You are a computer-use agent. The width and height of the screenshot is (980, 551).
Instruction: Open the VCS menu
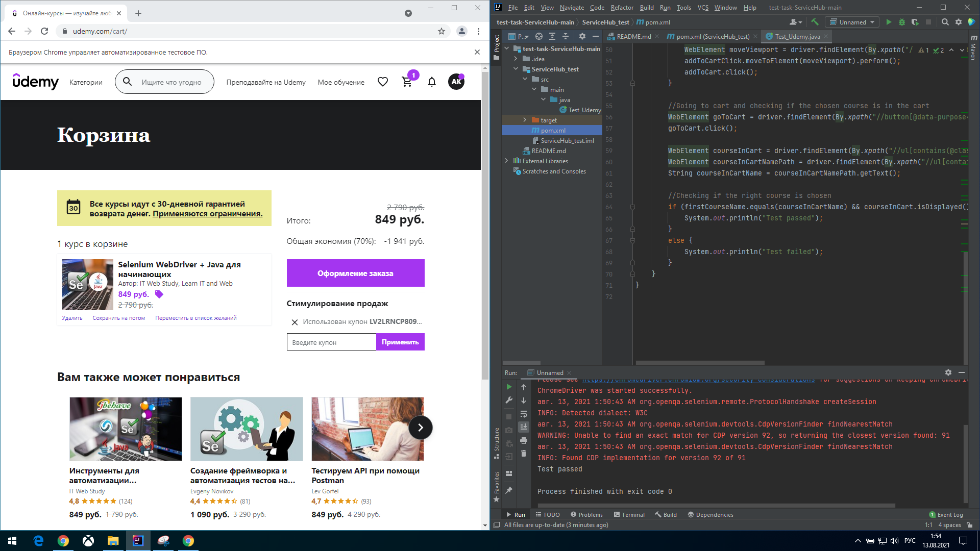(703, 7)
